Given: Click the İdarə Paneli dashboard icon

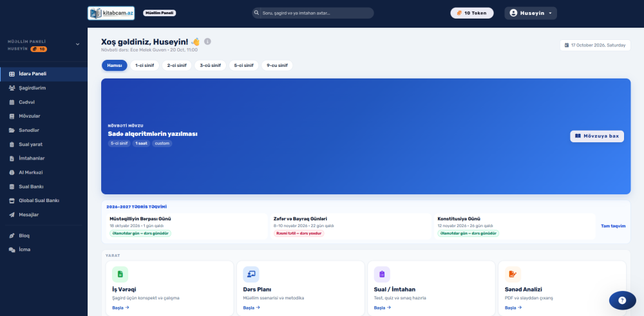Looking at the screenshot, I should point(12,74).
